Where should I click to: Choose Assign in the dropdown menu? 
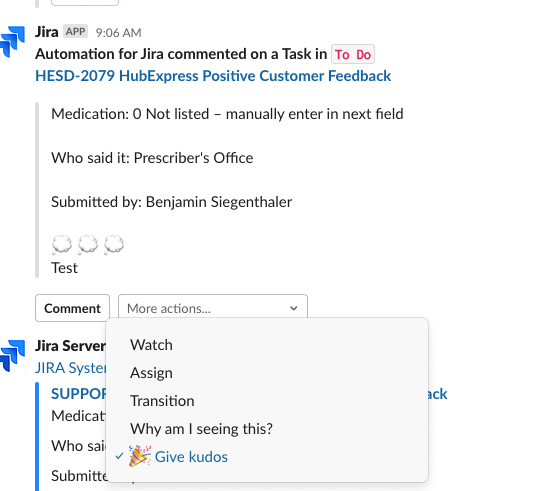click(x=151, y=373)
